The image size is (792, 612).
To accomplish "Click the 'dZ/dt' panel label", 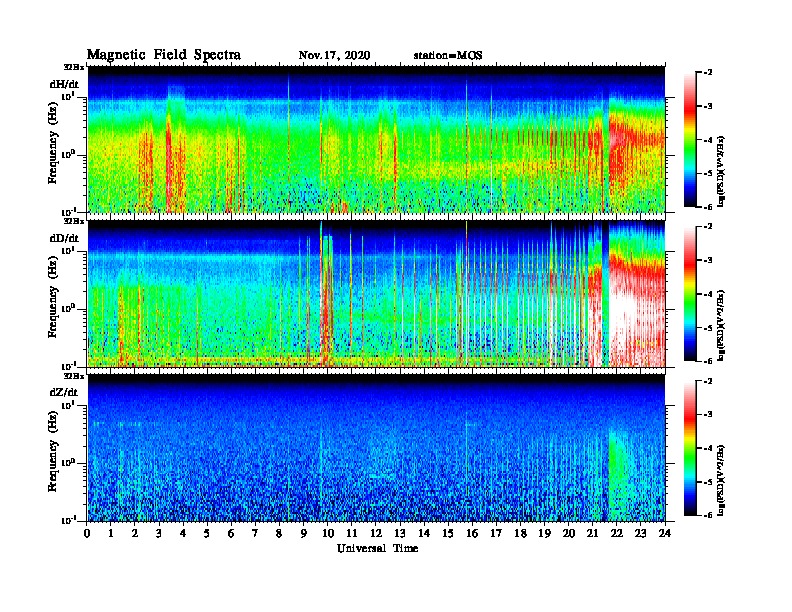I will tap(64, 392).
